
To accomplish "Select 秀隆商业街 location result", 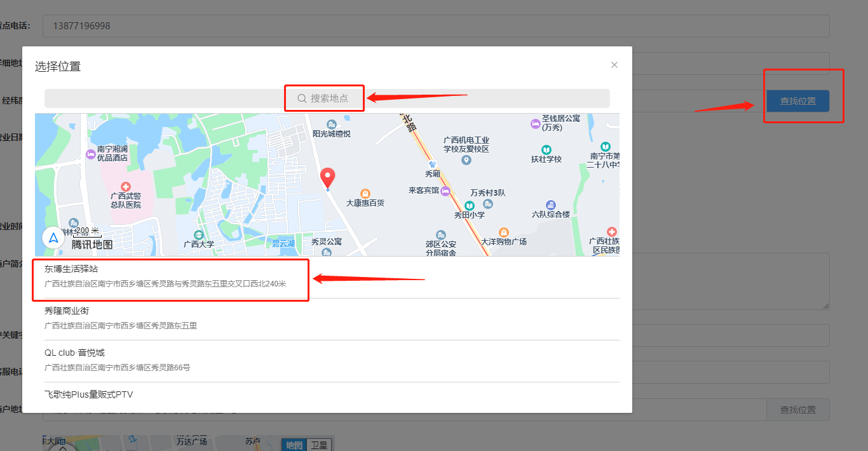I will (165, 318).
